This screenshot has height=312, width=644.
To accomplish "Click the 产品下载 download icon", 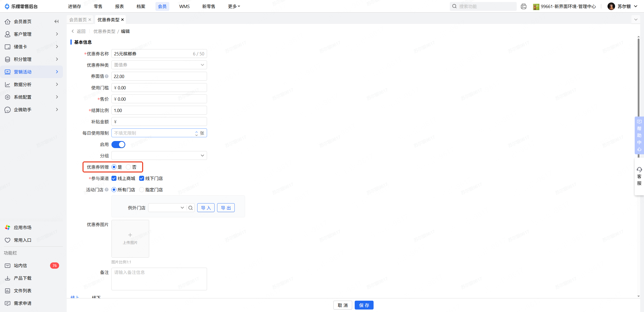I will click(x=8, y=278).
